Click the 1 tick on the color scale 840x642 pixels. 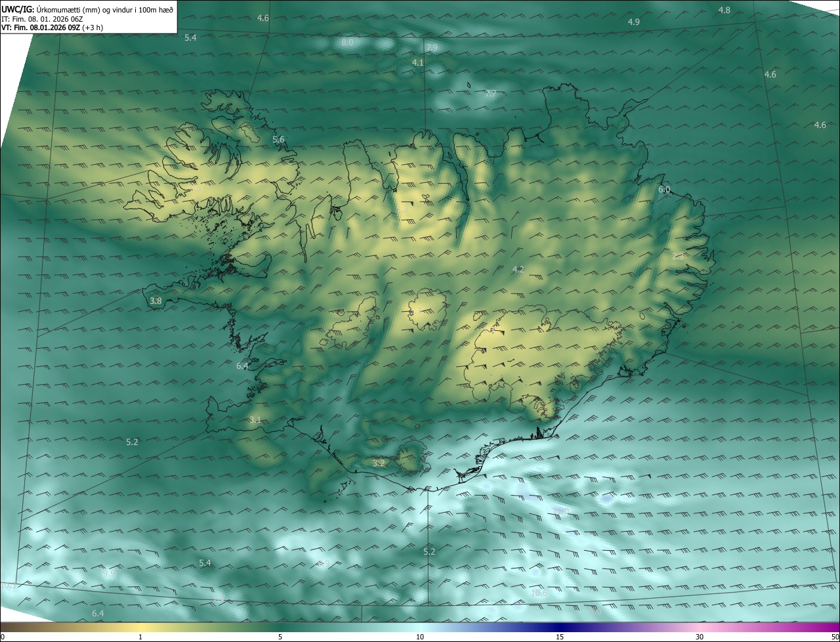point(140,637)
